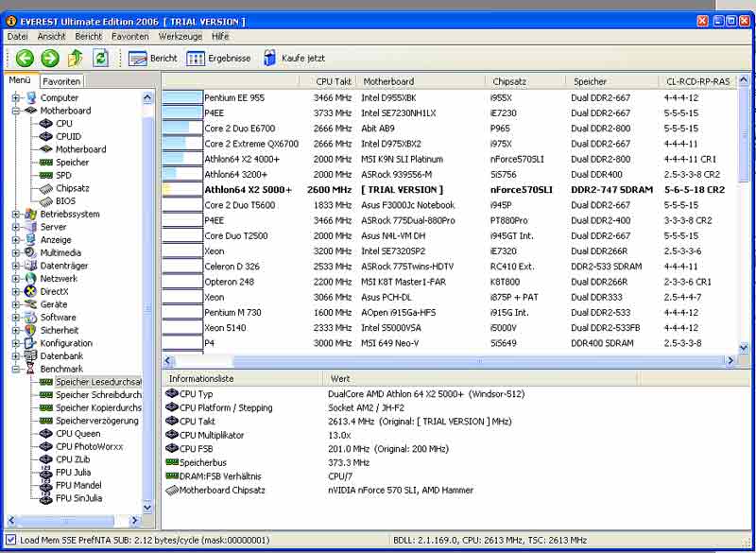Select the CPU chip icon in tree

pyautogui.click(x=45, y=124)
